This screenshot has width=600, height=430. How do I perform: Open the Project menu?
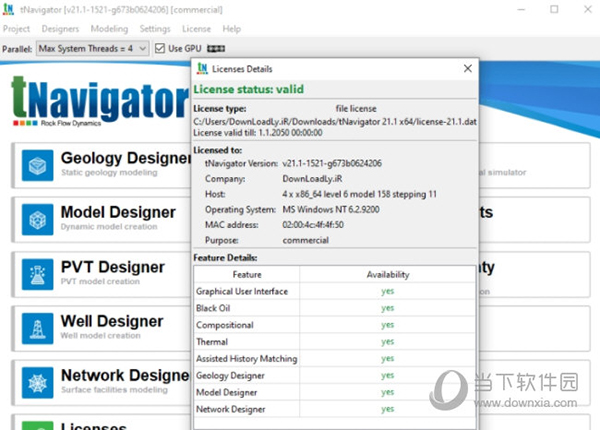16,29
